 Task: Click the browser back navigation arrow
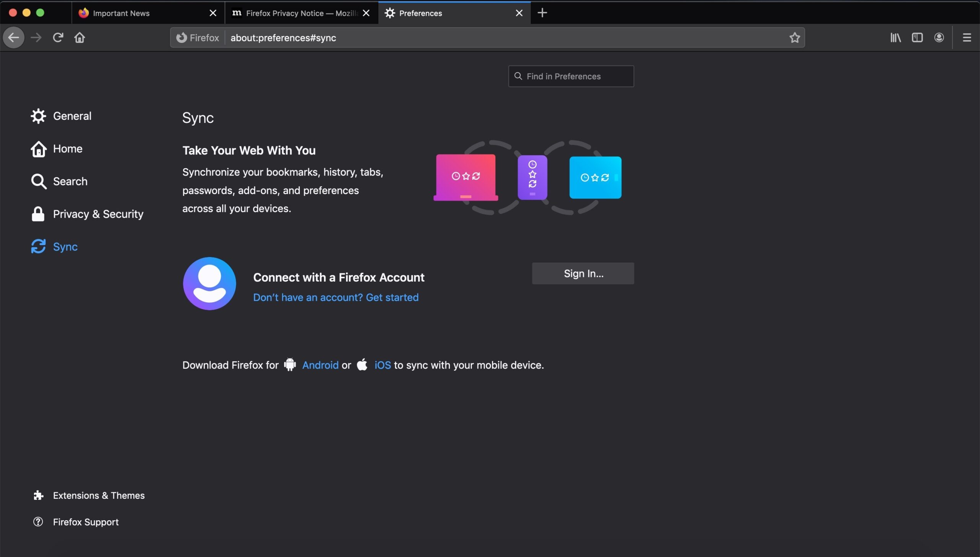[13, 37]
